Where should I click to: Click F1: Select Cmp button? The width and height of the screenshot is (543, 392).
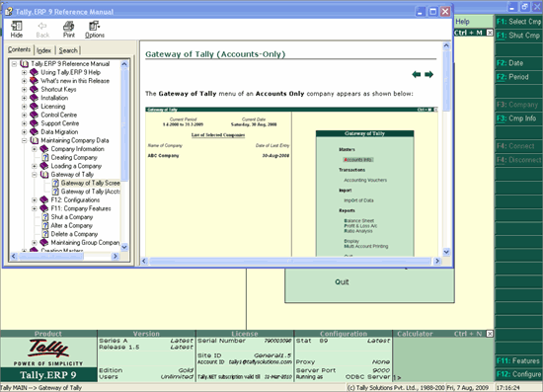(518, 22)
